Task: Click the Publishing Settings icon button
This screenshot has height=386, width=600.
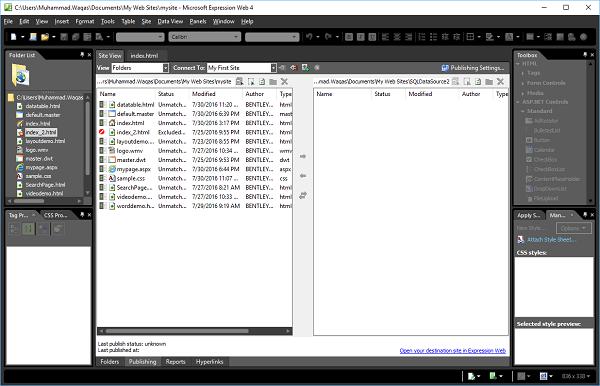Action: coord(473,68)
